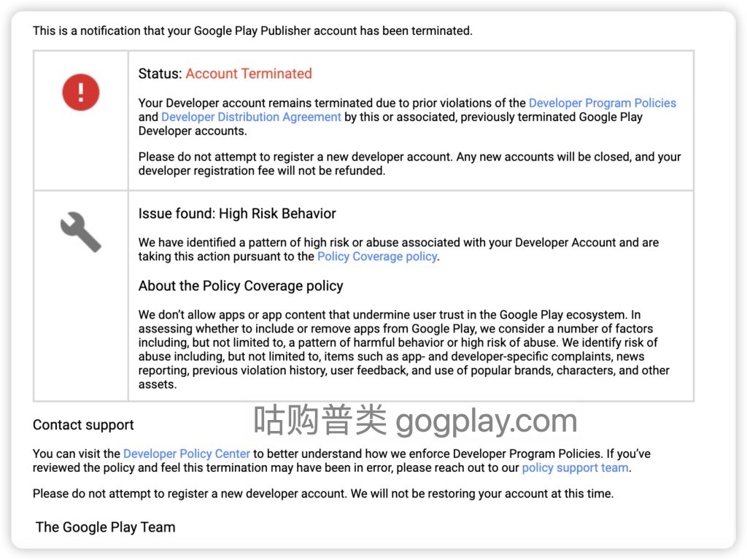Contact the policy support team link
The image size is (747, 560).
(x=575, y=467)
